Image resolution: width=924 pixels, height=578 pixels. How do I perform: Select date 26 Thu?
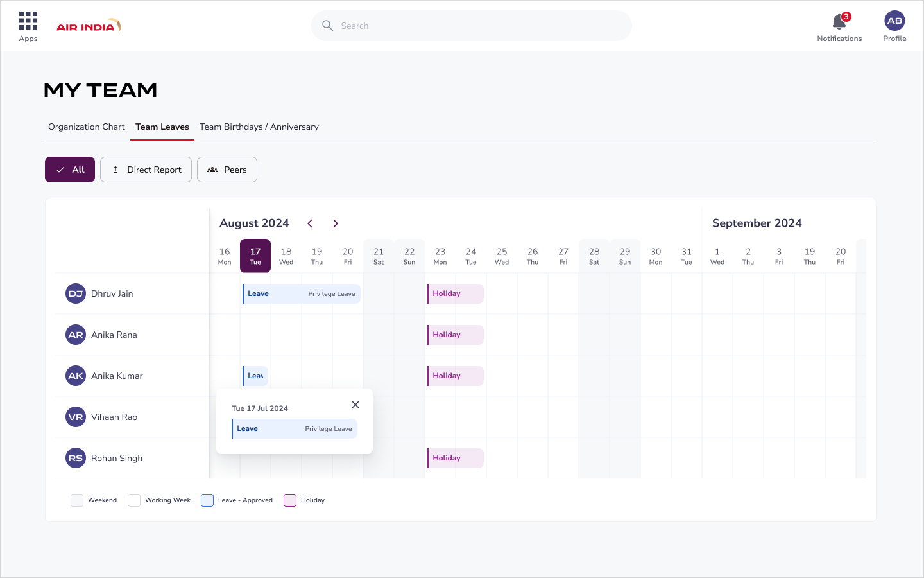point(533,256)
